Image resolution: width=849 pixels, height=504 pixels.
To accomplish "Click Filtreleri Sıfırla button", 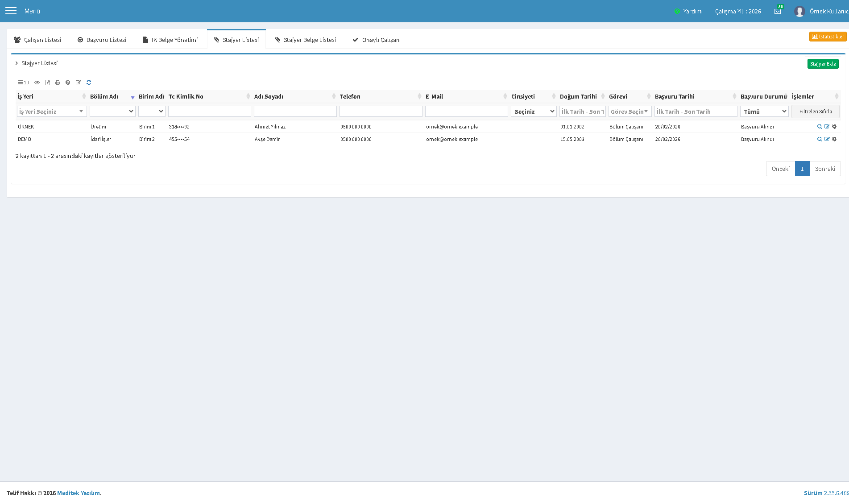I will [815, 112].
